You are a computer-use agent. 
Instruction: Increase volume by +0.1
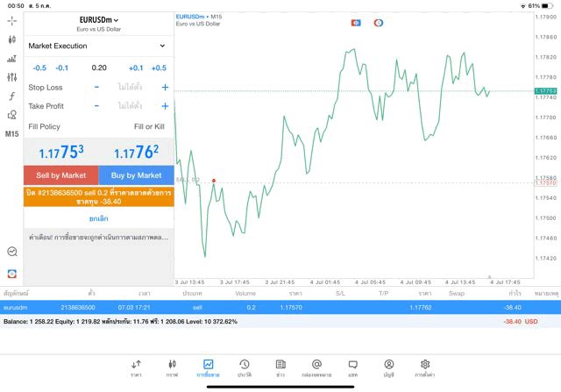click(136, 68)
